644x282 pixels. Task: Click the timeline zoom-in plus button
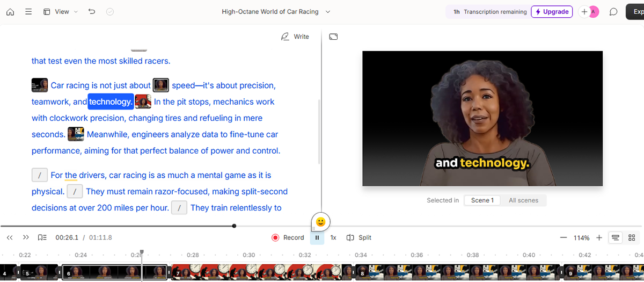pyautogui.click(x=599, y=237)
